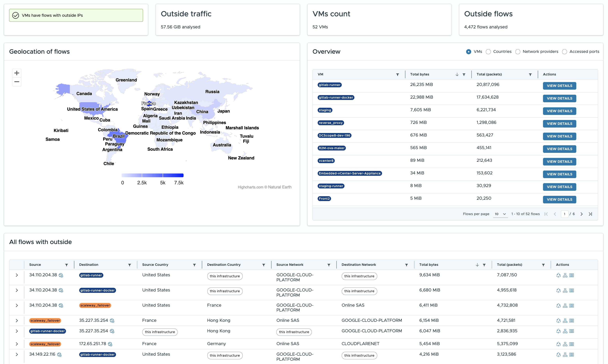
Task: Click the map color legend gradient bar
Action: tap(152, 175)
